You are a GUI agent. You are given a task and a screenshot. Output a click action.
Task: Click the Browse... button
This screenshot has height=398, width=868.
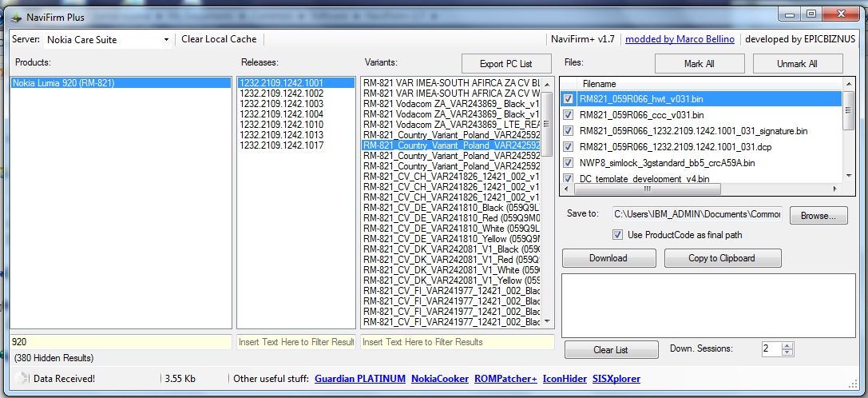[x=818, y=216]
